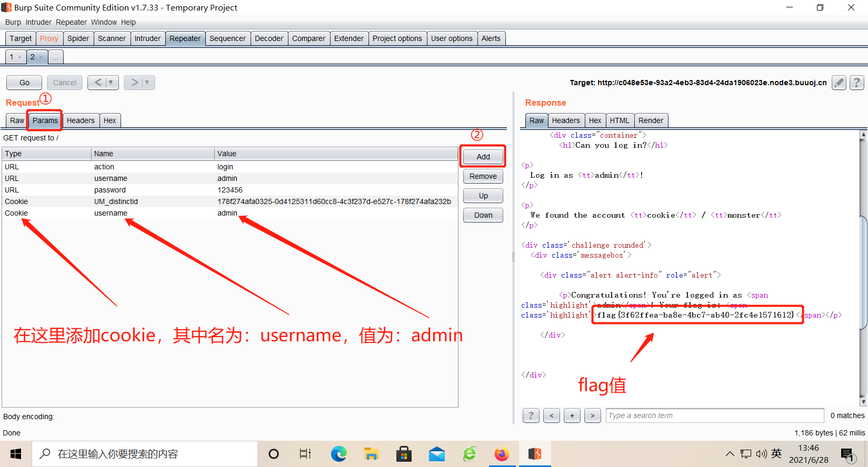
Task: Move parameter Down button
Action: pos(483,215)
